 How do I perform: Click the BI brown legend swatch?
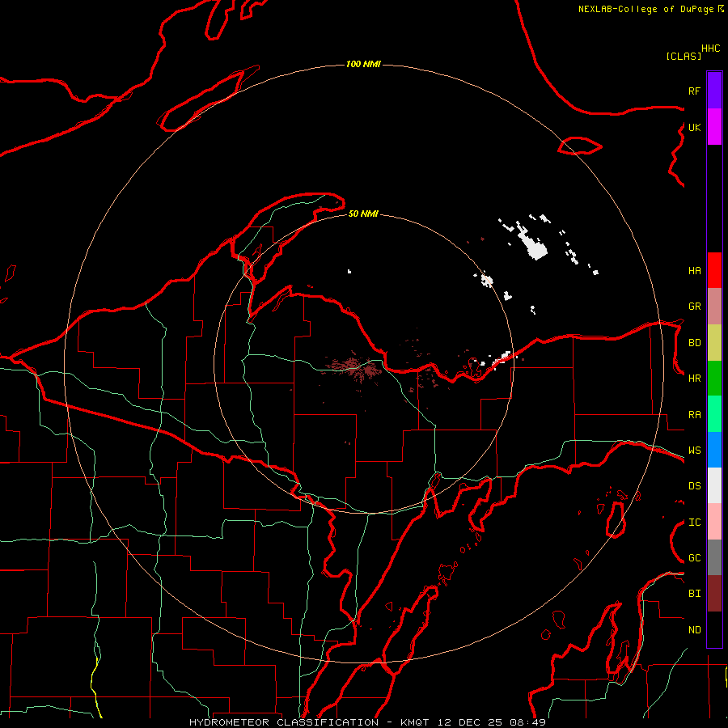coord(714,594)
